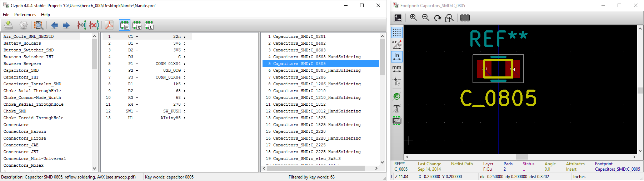The height and width of the screenshot is (181, 644).
Task: Enable filter footprints by library
Action: point(149,25)
